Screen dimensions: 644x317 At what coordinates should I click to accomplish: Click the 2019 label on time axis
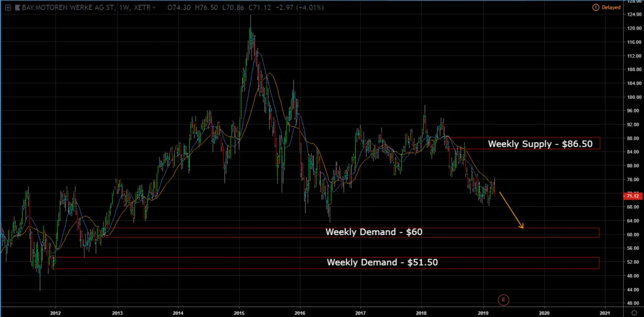tap(483, 313)
